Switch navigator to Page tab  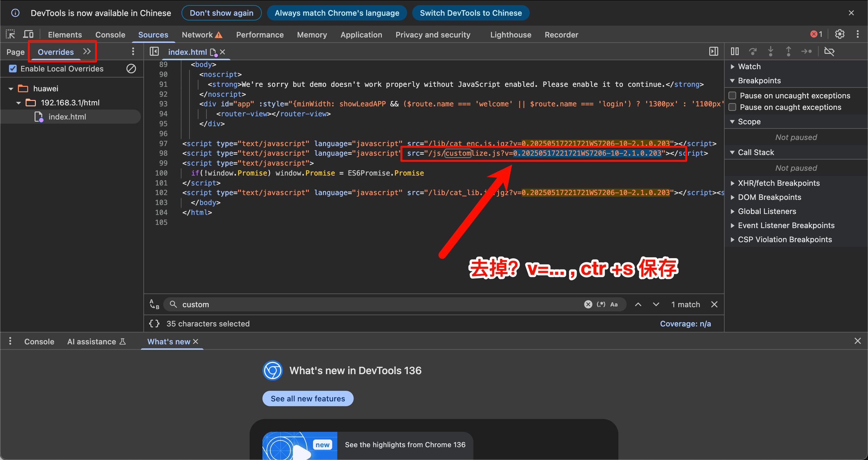[15, 52]
